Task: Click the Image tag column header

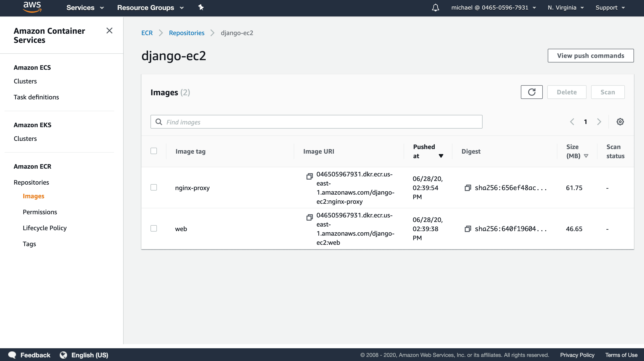Action: (190, 151)
